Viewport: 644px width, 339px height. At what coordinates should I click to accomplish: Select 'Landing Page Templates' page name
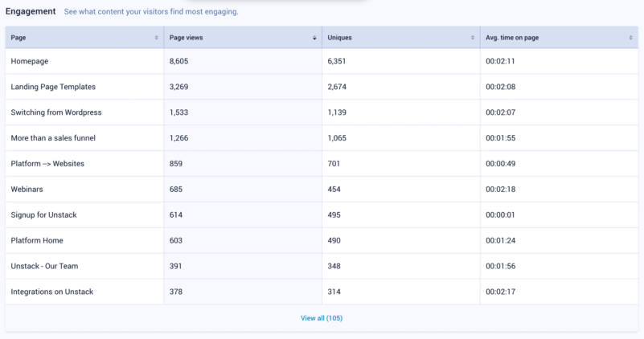(x=53, y=87)
